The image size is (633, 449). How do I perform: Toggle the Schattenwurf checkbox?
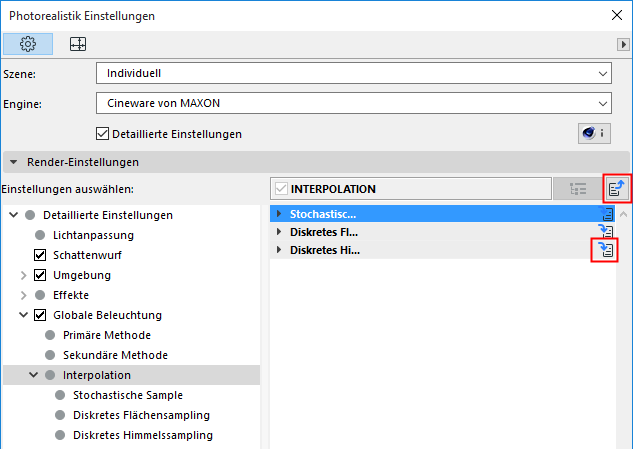click(x=40, y=255)
